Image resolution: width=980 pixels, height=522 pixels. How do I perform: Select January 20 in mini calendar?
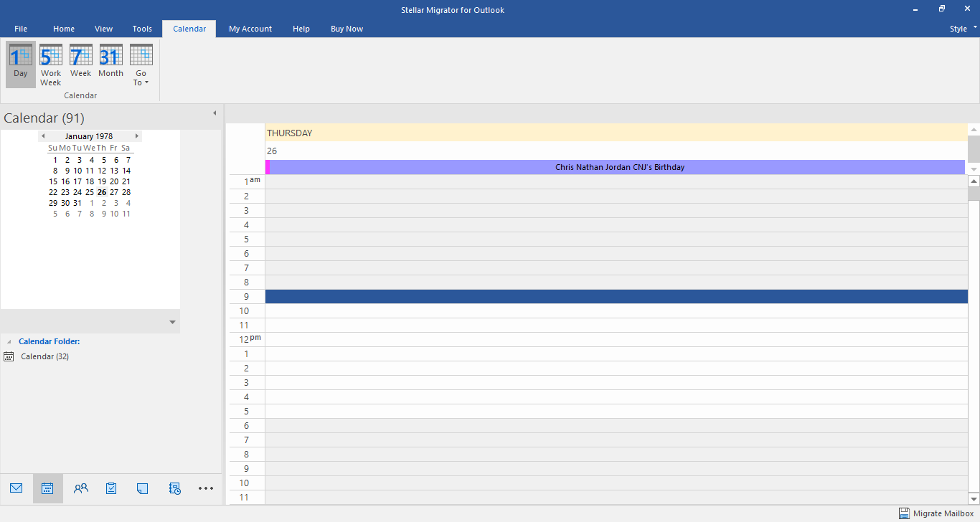tap(114, 181)
